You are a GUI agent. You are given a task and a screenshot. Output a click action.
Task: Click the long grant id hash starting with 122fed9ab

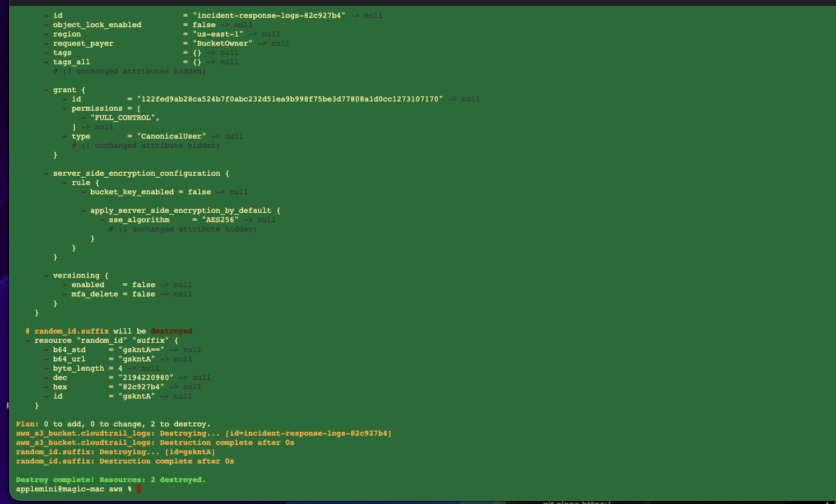point(290,99)
